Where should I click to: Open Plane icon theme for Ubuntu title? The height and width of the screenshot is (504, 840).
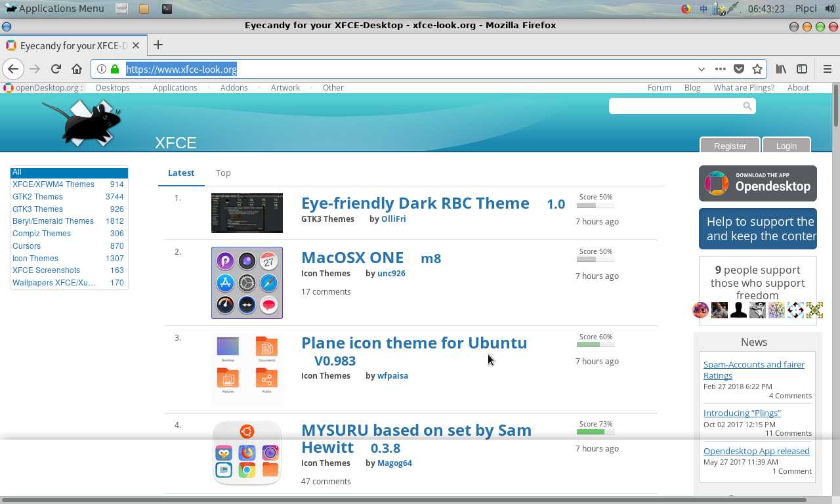[x=414, y=343]
